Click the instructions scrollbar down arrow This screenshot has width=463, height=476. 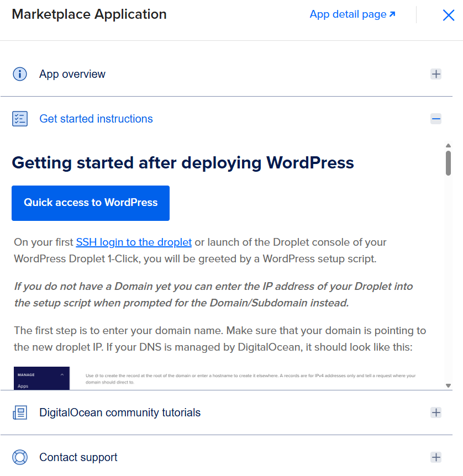449,386
